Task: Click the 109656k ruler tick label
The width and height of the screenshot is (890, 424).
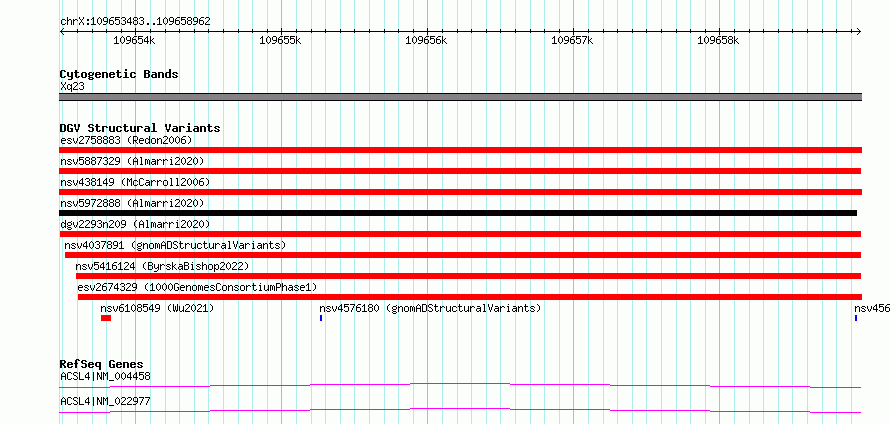Action: pyautogui.click(x=426, y=41)
